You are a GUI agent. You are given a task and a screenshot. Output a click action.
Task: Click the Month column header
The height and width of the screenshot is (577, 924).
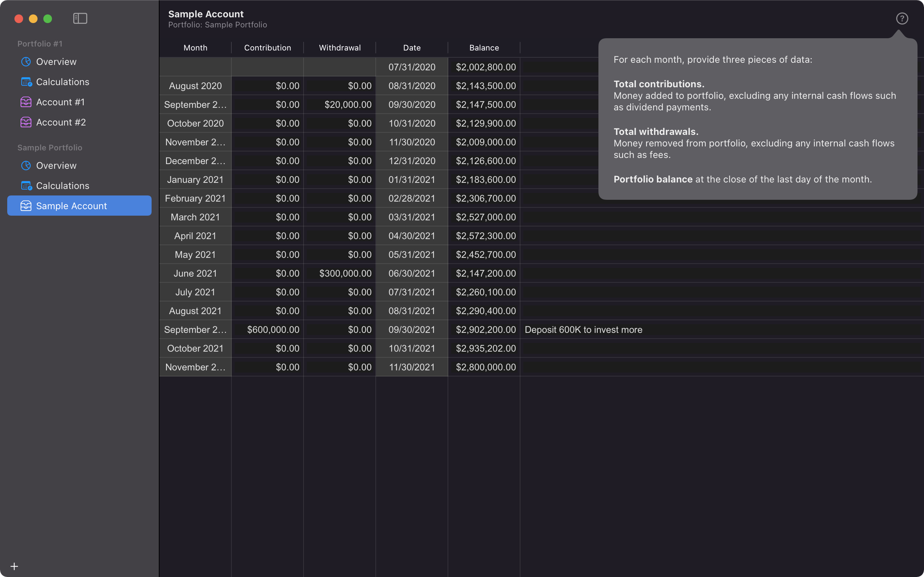coord(195,48)
